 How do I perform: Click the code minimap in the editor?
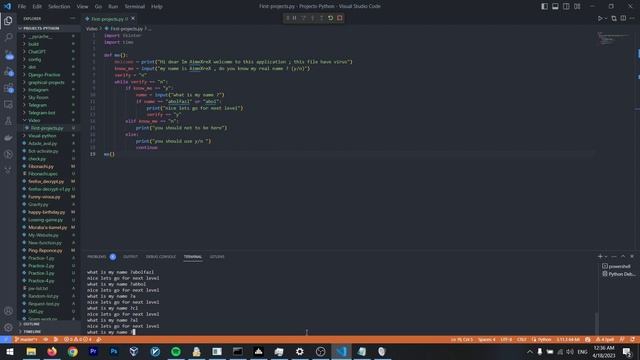[613, 39]
